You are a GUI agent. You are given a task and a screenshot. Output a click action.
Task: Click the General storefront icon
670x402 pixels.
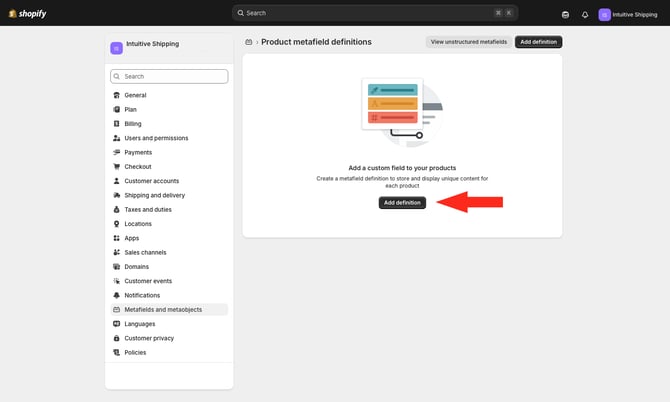click(x=116, y=95)
